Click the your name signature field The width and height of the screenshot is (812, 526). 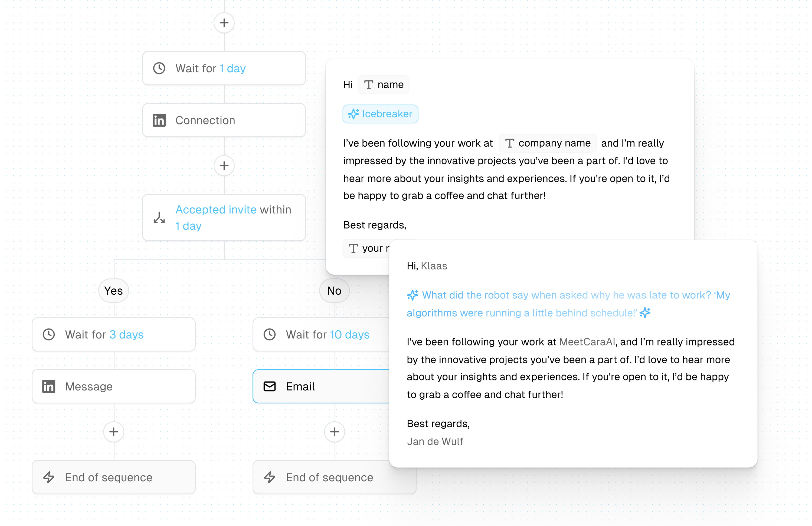367,247
